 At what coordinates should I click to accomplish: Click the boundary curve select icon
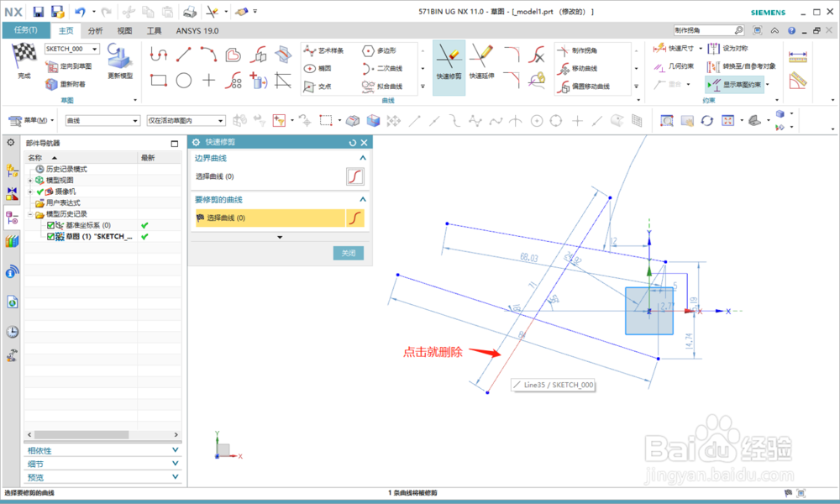pos(354,176)
